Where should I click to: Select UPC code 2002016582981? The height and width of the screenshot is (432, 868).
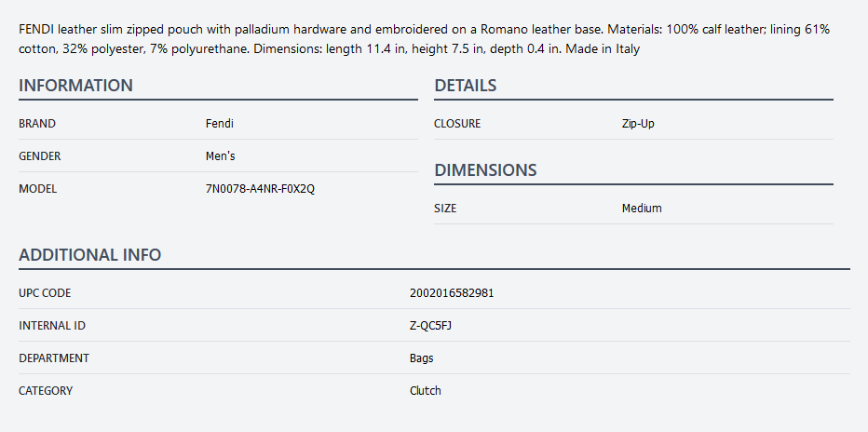[452, 293]
